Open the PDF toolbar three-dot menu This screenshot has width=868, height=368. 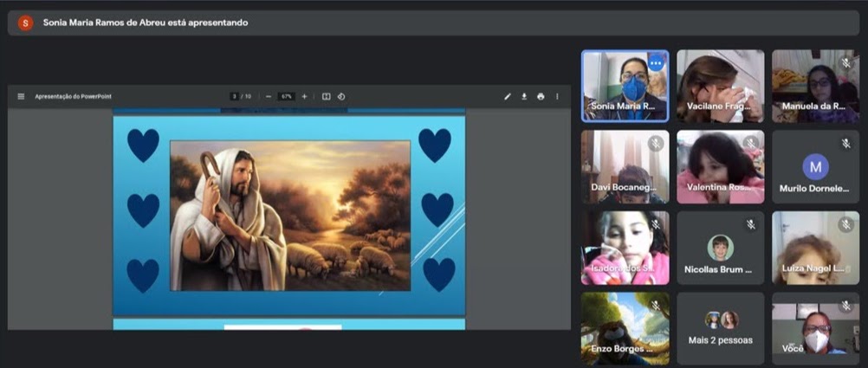pyautogui.click(x=557, y=96)
